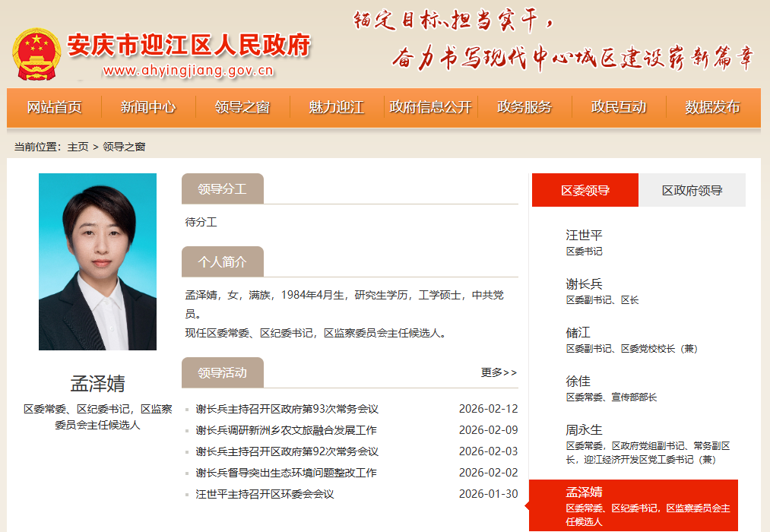Select leader 徐佳 in the list

point(578,381)
